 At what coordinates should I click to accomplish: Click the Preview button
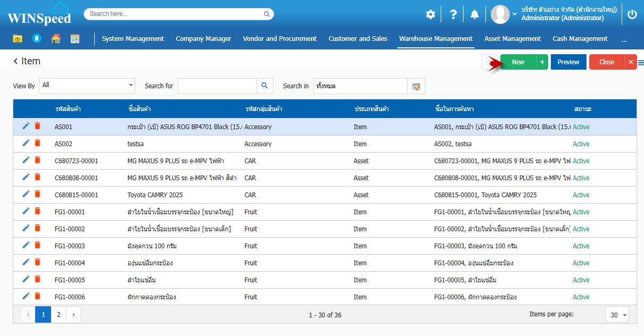[568, 62]
